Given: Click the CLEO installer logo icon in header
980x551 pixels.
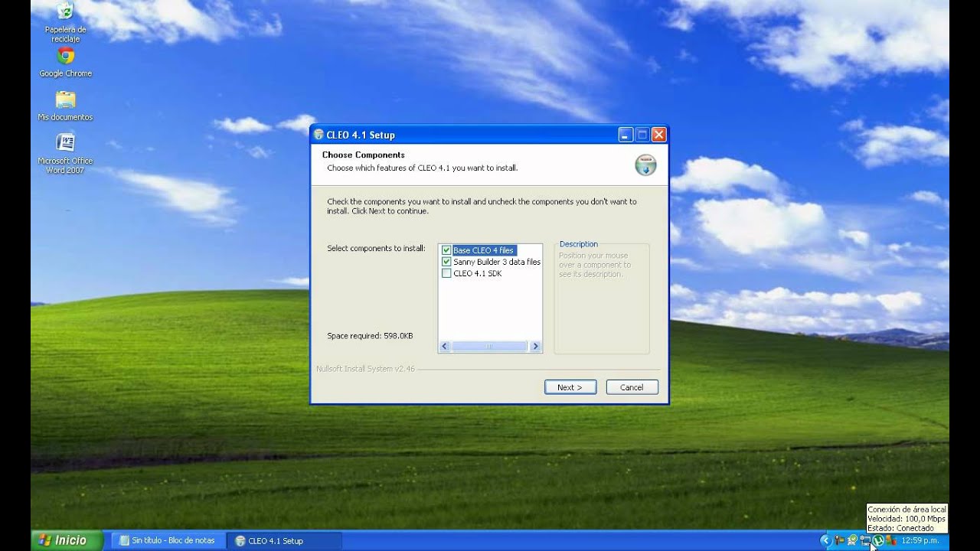Looking at the screenshot, I should click(645, 165).
